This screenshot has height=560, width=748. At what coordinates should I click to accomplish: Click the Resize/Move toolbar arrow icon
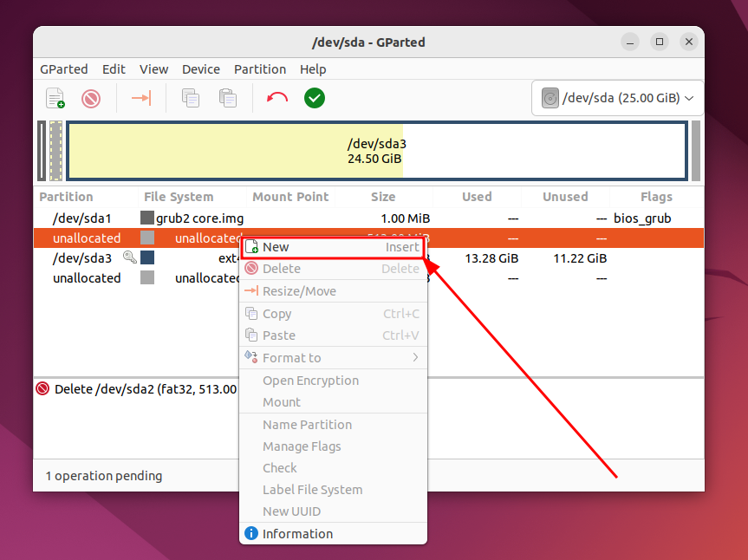141,98
